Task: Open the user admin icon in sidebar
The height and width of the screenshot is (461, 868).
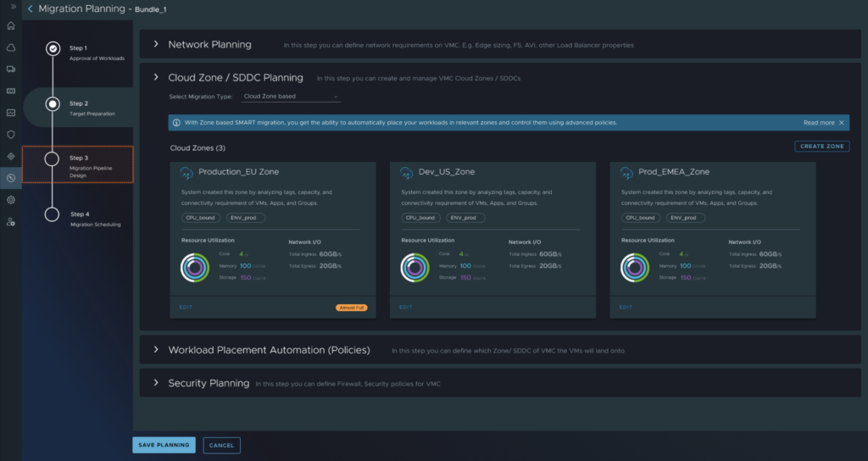Action: (x=10, y=222)
